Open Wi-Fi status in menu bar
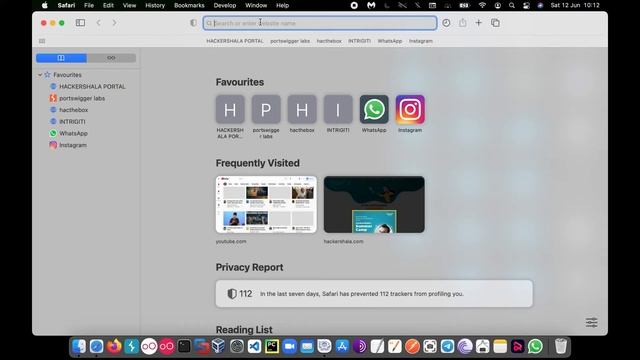 click(x=482, y=5)
